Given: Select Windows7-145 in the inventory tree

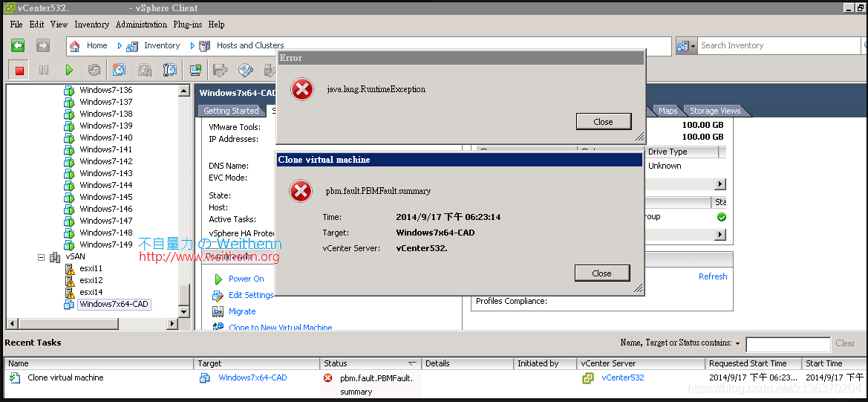Looking at the screenshot, I should coord(105,197).
